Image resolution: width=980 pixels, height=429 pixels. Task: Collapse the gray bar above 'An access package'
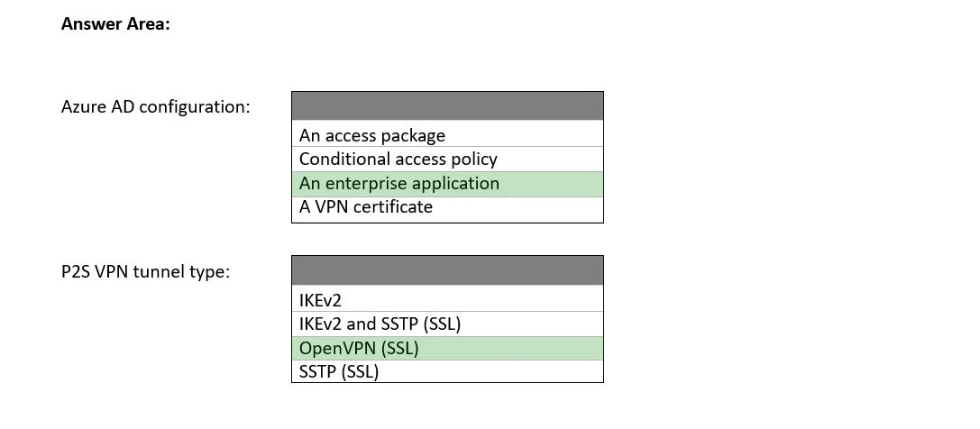(447, 106)
